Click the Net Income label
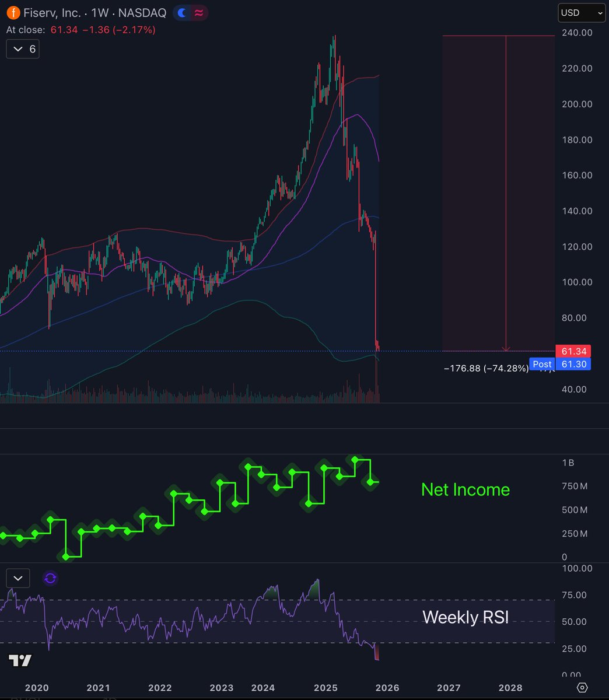The image size is (609, 700). [465, 490]
